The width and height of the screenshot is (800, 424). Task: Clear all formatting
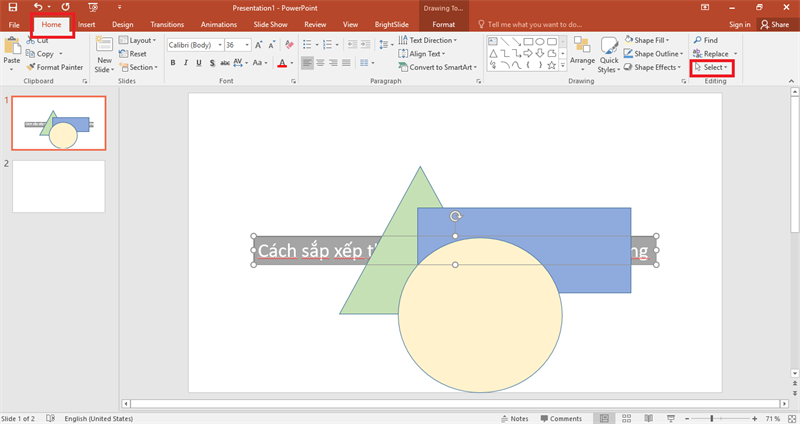coord(289,45)
